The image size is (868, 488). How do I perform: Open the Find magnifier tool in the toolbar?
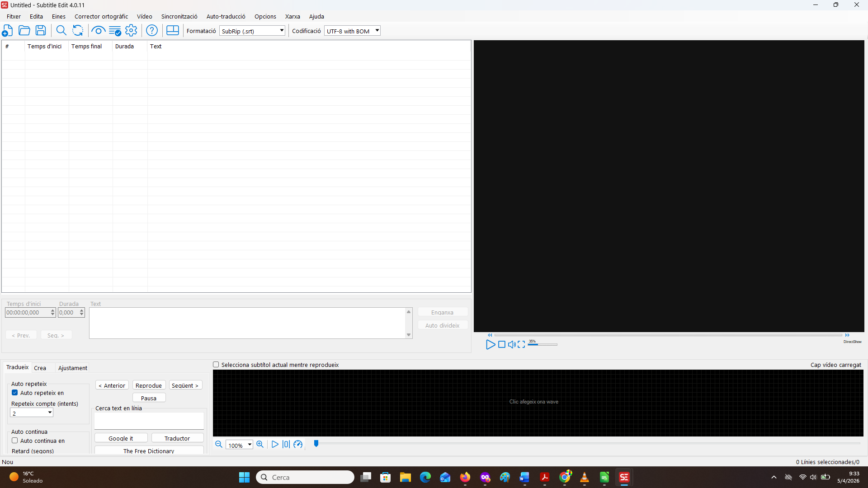click(x=61, y=31)
